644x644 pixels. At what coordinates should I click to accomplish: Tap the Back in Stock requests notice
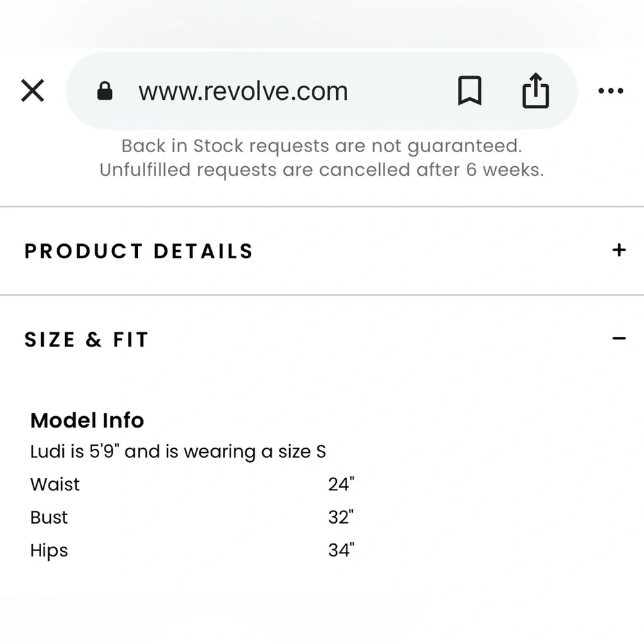coord(321,146)
